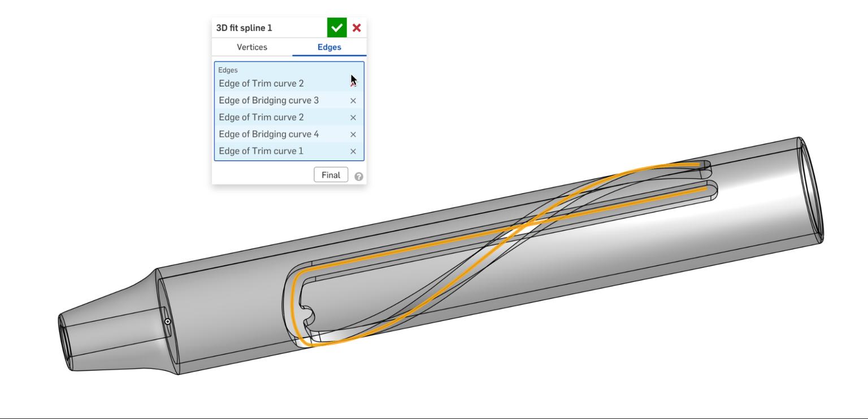The image size is (868, 419).
Task: Select the Edges tab
Action: click(329, 47)
